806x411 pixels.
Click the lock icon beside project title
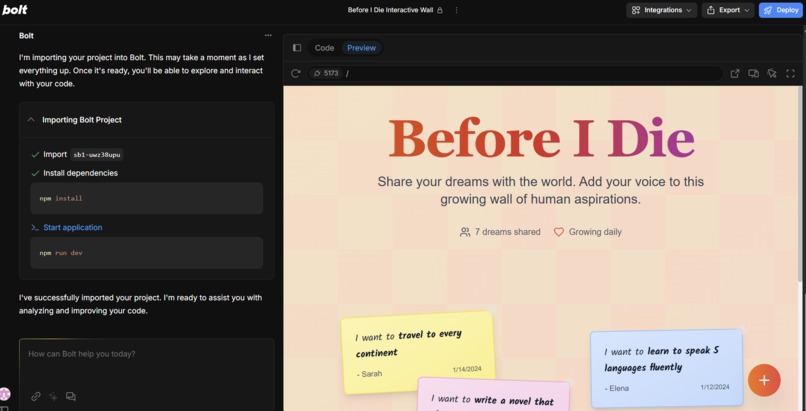tap(439, 10)
